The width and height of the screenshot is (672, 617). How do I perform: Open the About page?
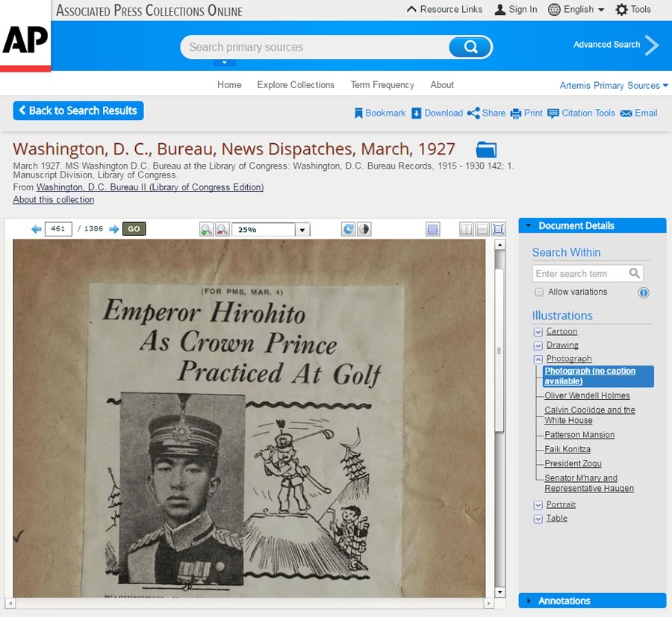coord(442,85)
